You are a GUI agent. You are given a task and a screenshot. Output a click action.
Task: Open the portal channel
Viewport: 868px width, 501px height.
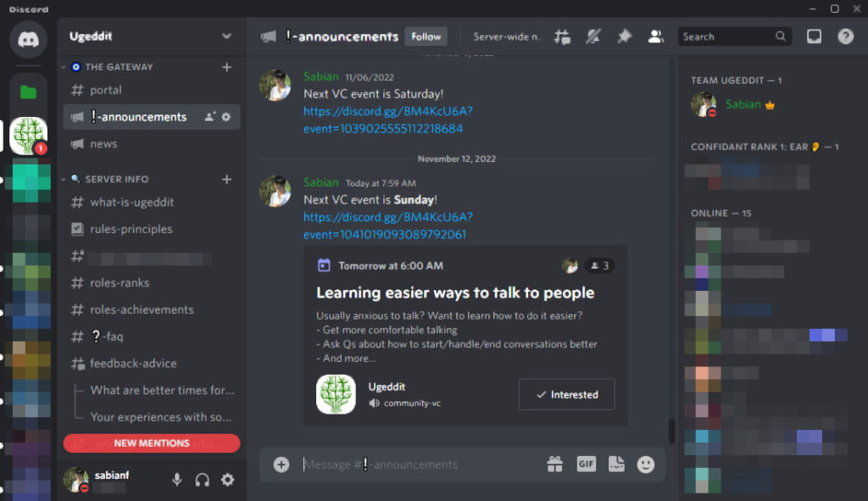(151, 90)
